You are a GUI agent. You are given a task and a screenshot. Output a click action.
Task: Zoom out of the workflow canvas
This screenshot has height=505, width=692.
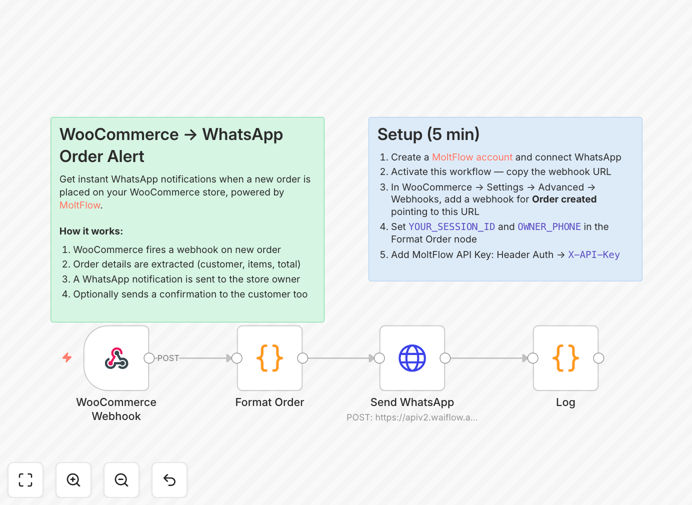(x=121, y=479)
